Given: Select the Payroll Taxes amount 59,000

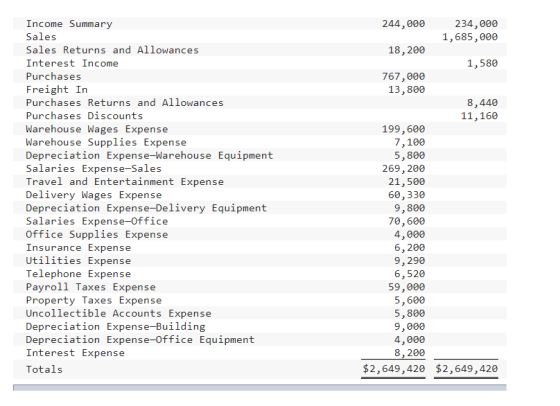Looking at the screenshot, I should click(407, 287).
